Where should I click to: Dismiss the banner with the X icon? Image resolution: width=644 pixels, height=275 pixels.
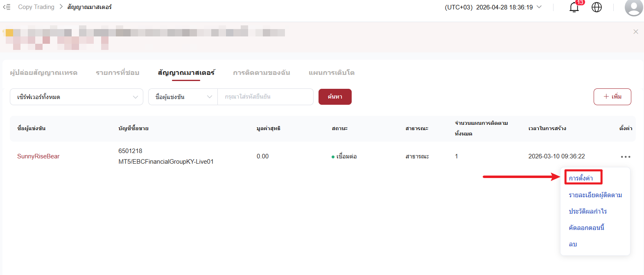(x=636, y=32)
